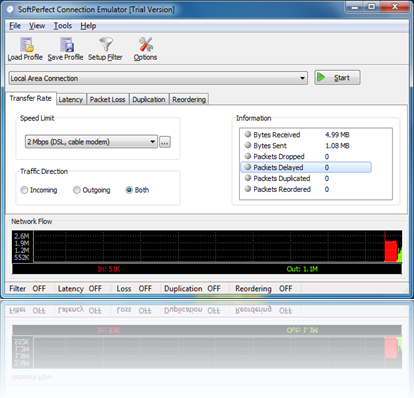Viewport: 414px width, 398px height.
Task: Close the Connection Emulator window
Action: click(395, 7)
